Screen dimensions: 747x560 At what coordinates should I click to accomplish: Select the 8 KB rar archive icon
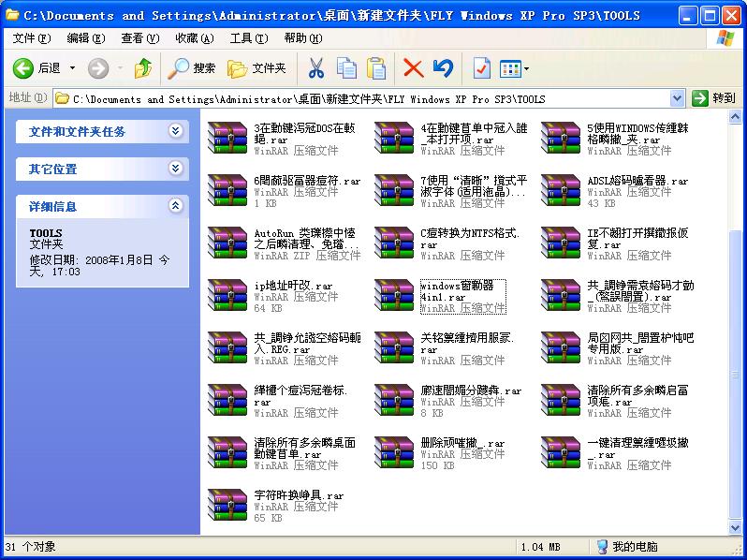pyautogui.click(x=394, y=399)
